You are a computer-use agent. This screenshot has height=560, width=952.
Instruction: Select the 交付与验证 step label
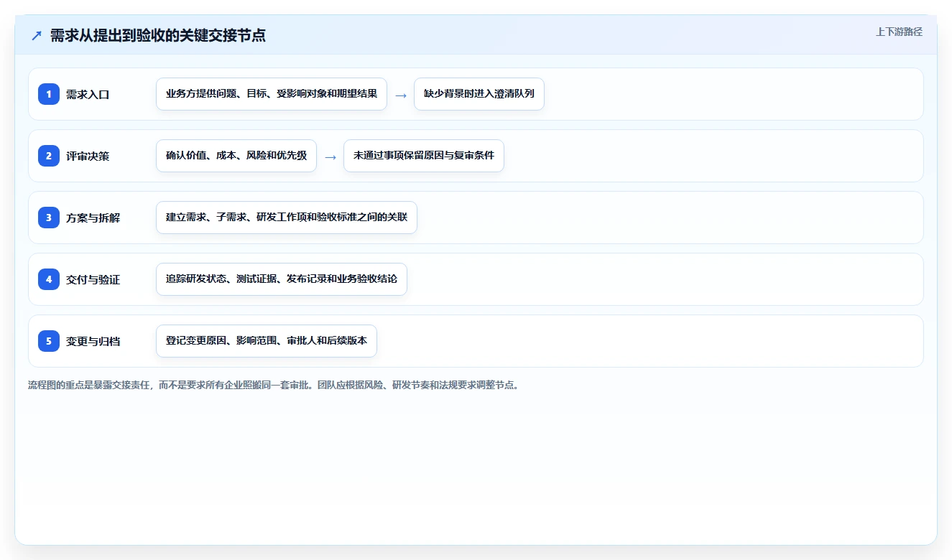(93, 279)
